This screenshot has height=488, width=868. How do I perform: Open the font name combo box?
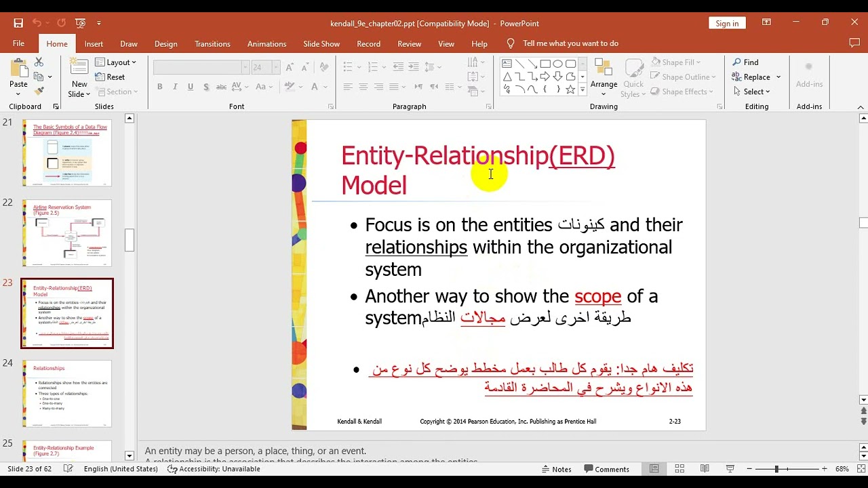201,67
